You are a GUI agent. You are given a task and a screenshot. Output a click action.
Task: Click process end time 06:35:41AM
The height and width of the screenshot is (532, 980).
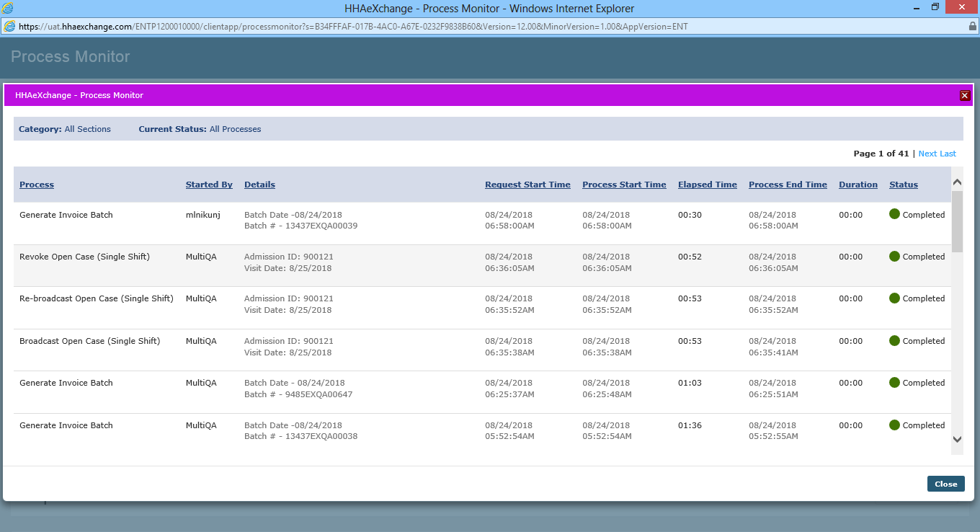tap(773, 353)
